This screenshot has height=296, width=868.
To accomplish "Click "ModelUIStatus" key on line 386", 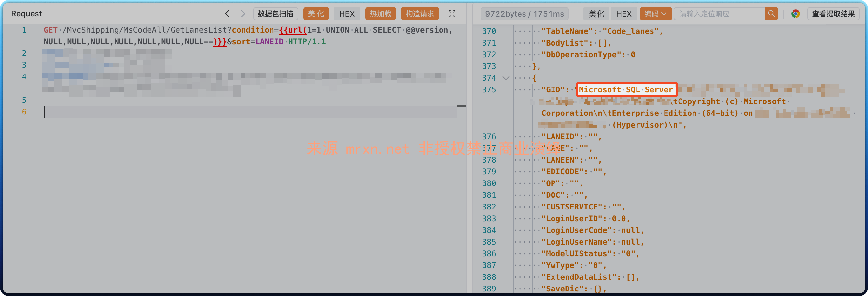I will pyautogui.click(x=577, y=254).
